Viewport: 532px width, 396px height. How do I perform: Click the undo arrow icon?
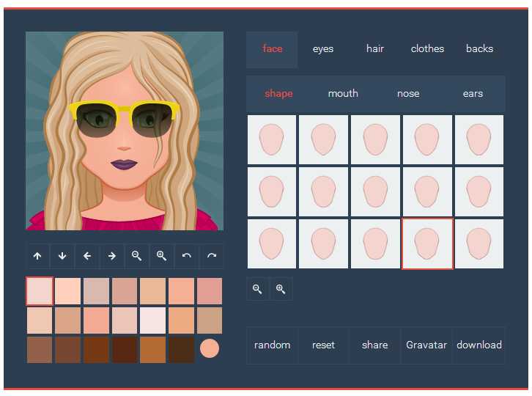186,256
